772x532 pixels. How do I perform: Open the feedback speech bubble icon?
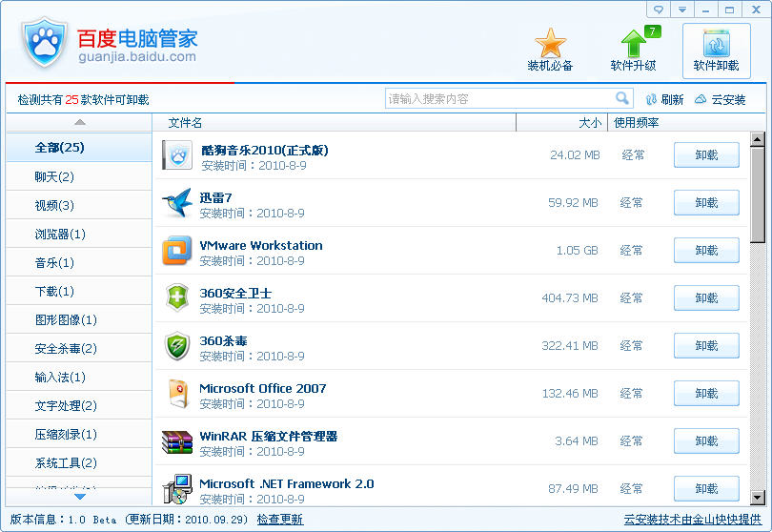click(659, 10)
